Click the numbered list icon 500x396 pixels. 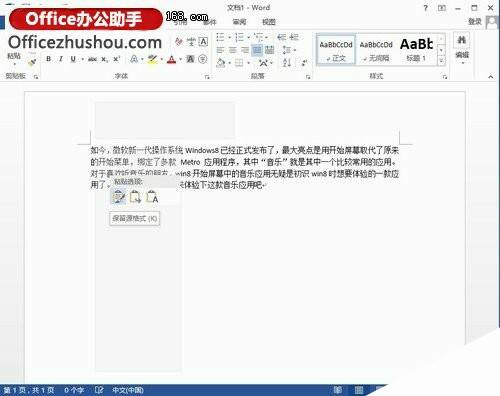click(239, 37)
